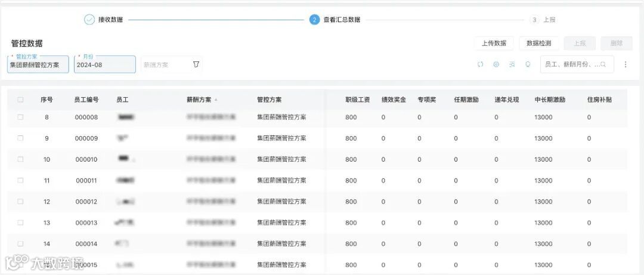Viewport: 644px width, 275px height.
Task: Click the 绩效奖金 column header
Action: 394,100
